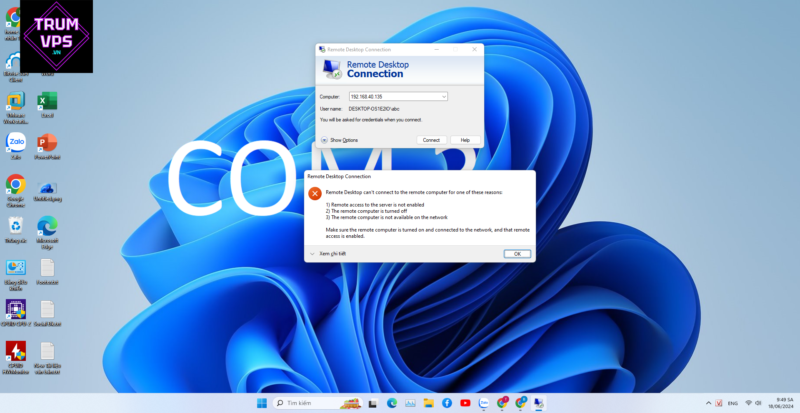The height and width of the screenshot is (413, 800).
Task: Select the text file right of CPU-Z
Action: (x=47, y=312)
